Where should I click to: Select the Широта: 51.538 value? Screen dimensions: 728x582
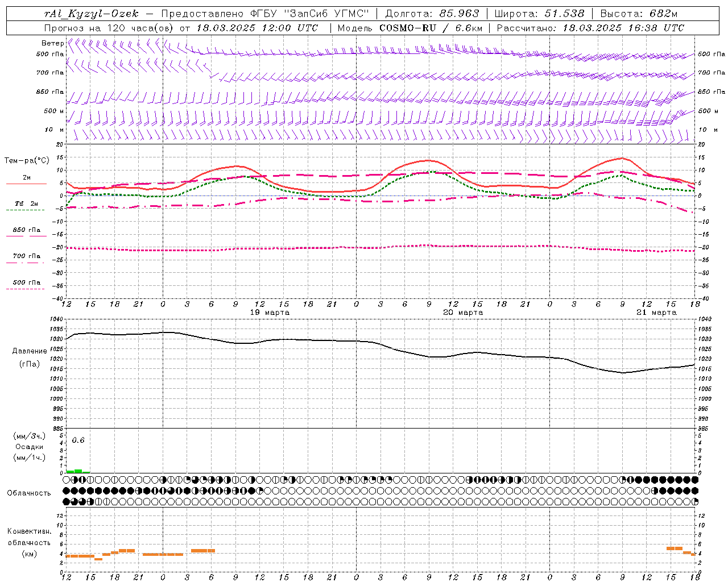(x=539, y=14)
